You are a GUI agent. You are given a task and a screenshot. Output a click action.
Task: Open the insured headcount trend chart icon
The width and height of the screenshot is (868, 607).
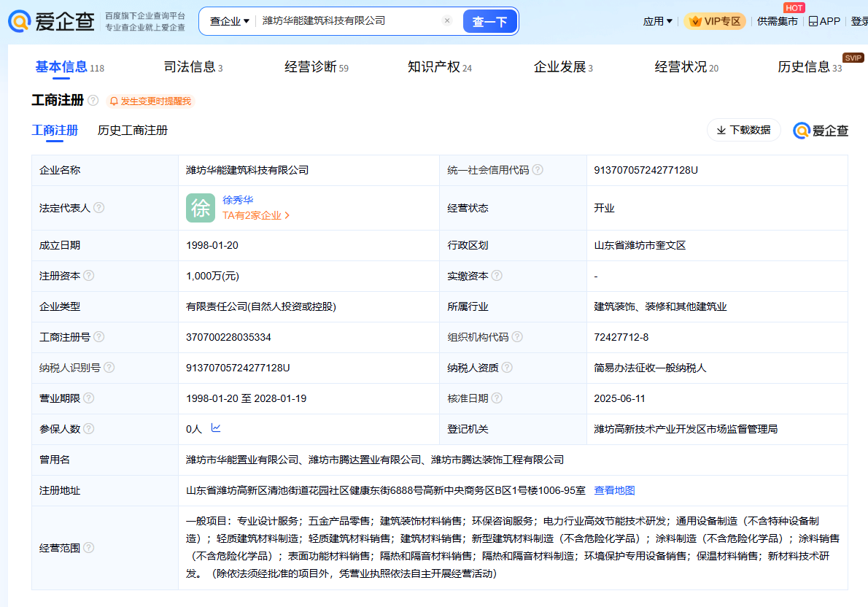tap(216, 428)
